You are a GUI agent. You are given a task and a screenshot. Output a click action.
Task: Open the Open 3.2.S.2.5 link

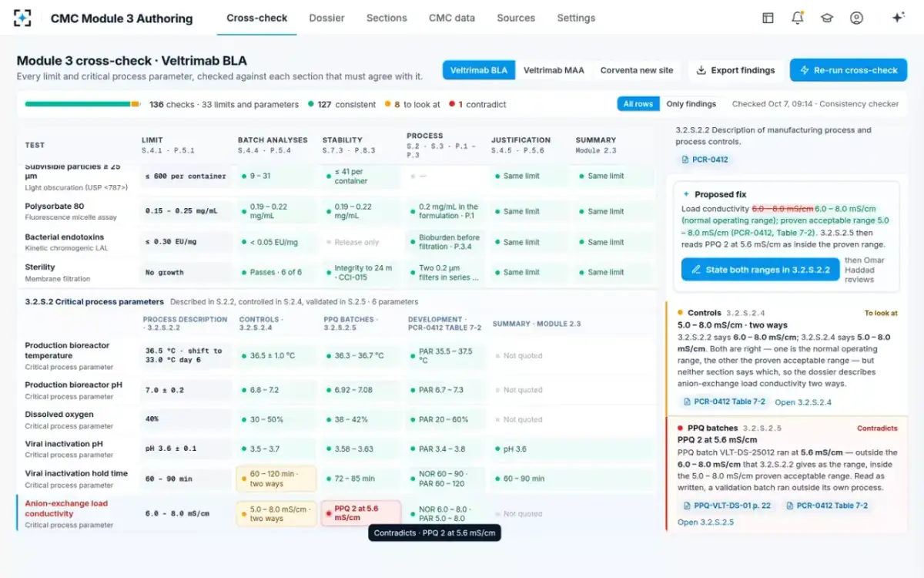(705, 523)
